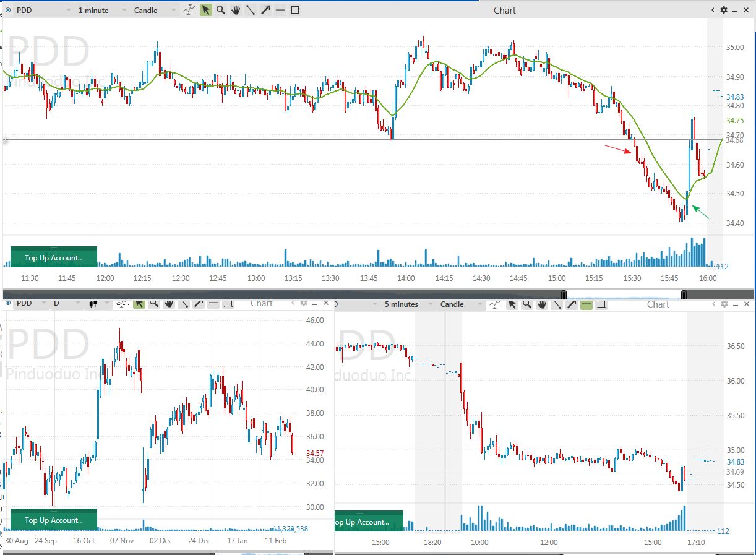Select arrow tool in 5 minutes chart
The height and width of the screenshot is (555, 756).
[x=572, y=304]
